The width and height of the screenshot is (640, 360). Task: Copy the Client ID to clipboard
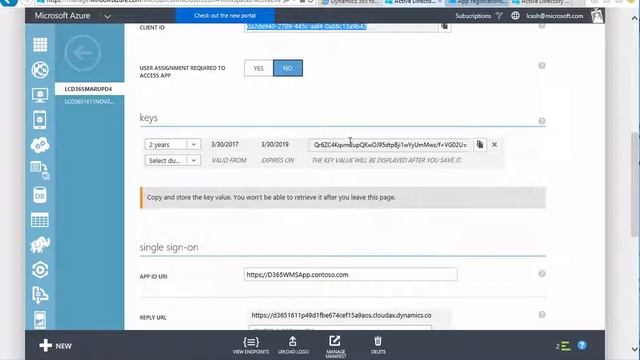[x=444, y=27]
